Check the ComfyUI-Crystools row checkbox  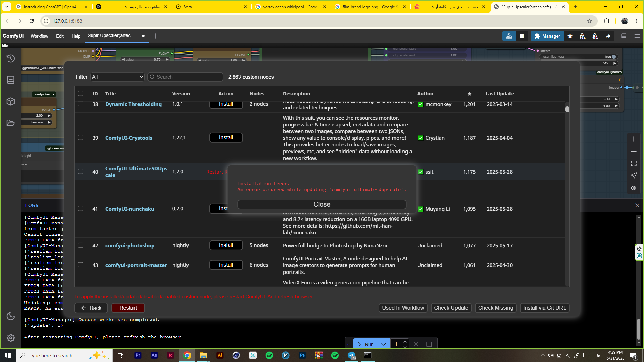80,138
